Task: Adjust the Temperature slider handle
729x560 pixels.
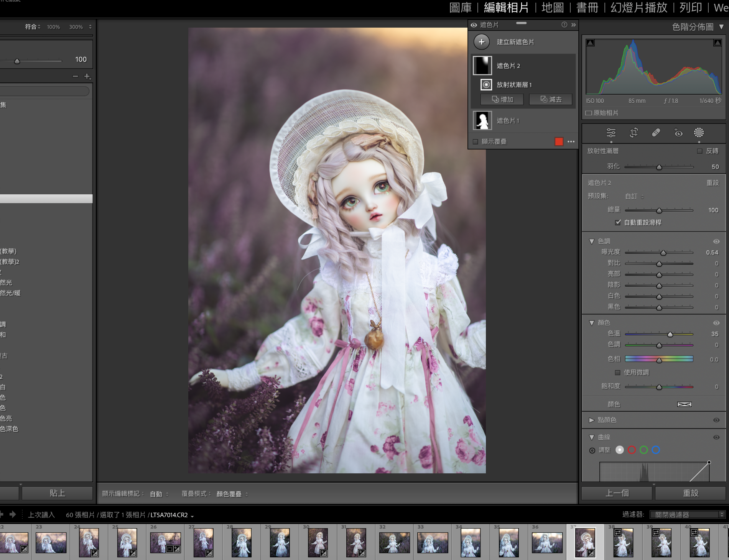Action: pyautogui.click(x=670, y=334)
